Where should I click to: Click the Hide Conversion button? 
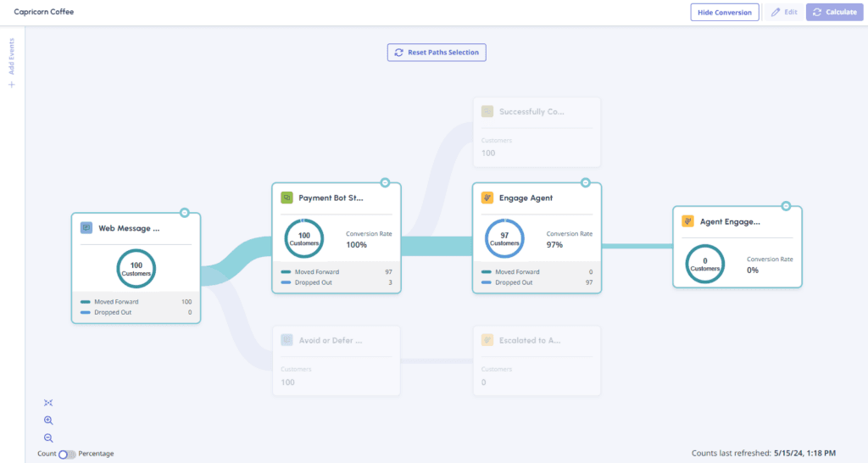coord(725,13)
